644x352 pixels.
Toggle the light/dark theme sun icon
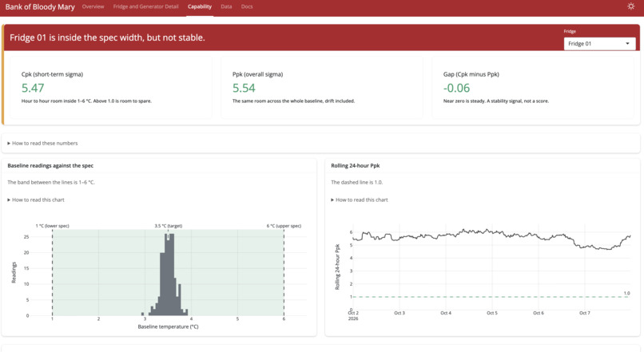click(x=631, y=6)
